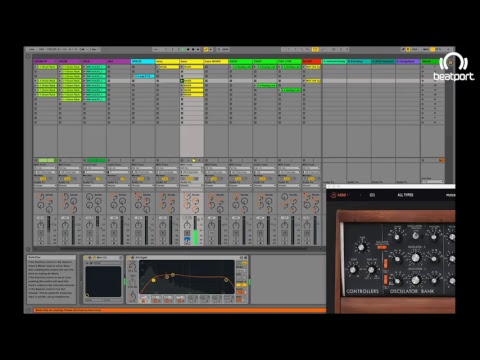Click the EQ Eight Gain knob
The height and width of the screenshot is (360, 480).
132,283
